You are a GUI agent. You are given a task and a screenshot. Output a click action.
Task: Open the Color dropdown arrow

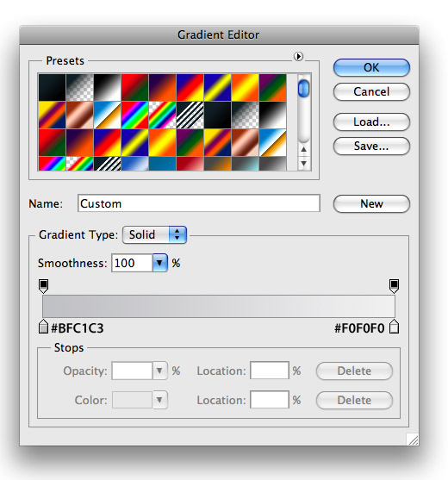pos(159,400)
